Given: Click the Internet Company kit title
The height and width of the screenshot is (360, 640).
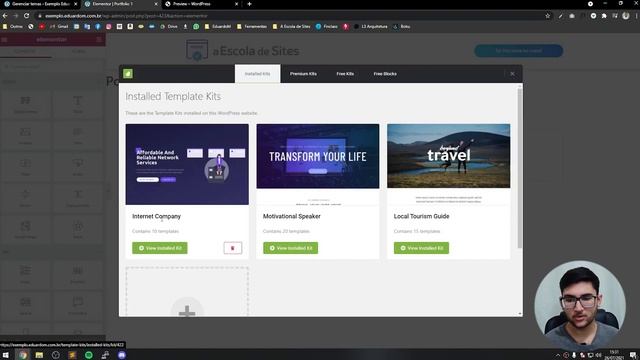Looking at the screenshot, I should (156, 216).
